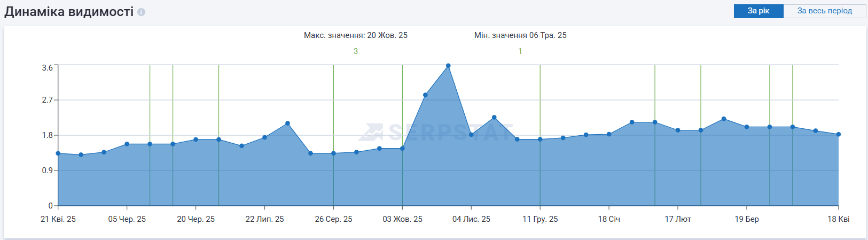
Task: Click the data point above 20 Чер. 25
Action: coord(196,140)
